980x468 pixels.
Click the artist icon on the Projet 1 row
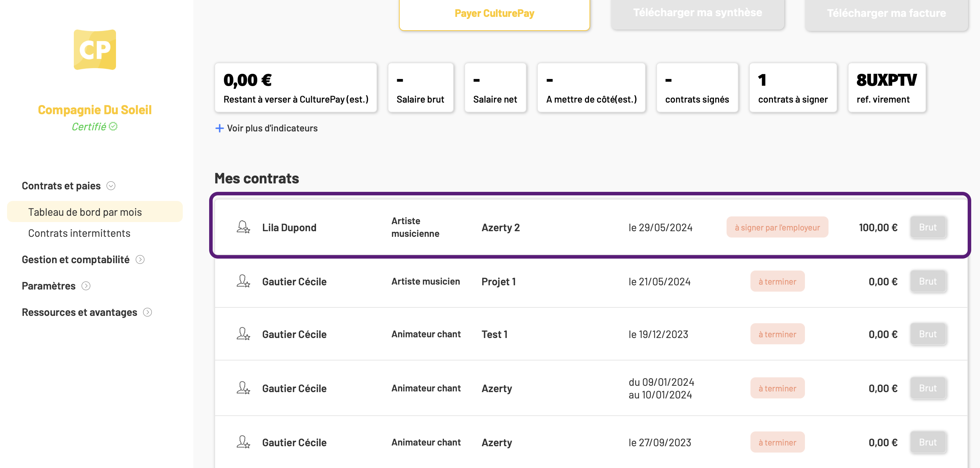click(243, 281)
